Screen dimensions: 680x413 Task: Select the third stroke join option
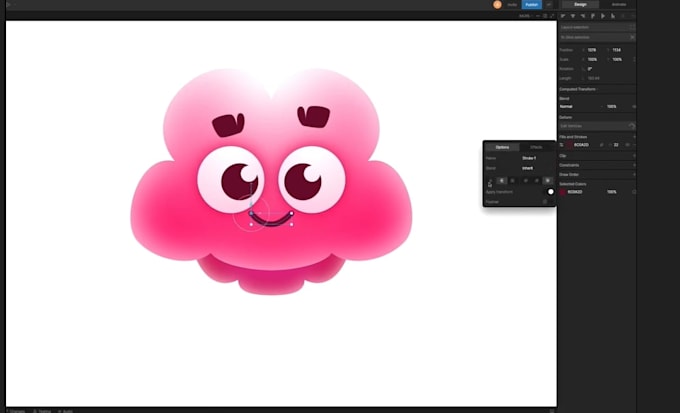tap(548, 180)
